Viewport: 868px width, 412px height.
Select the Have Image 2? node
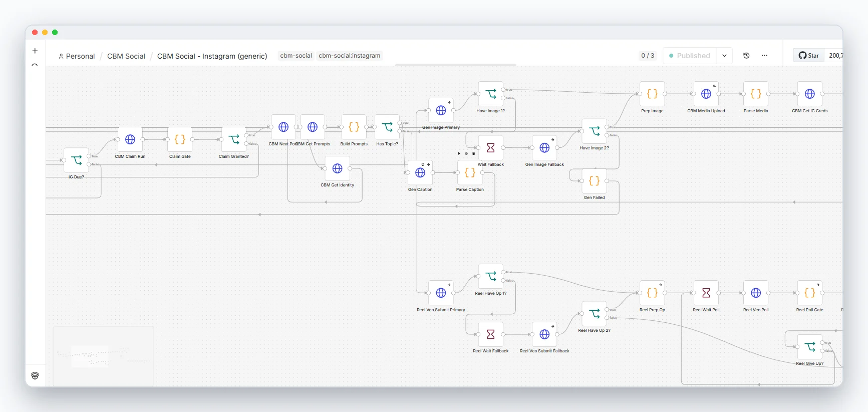click(595, 131)
